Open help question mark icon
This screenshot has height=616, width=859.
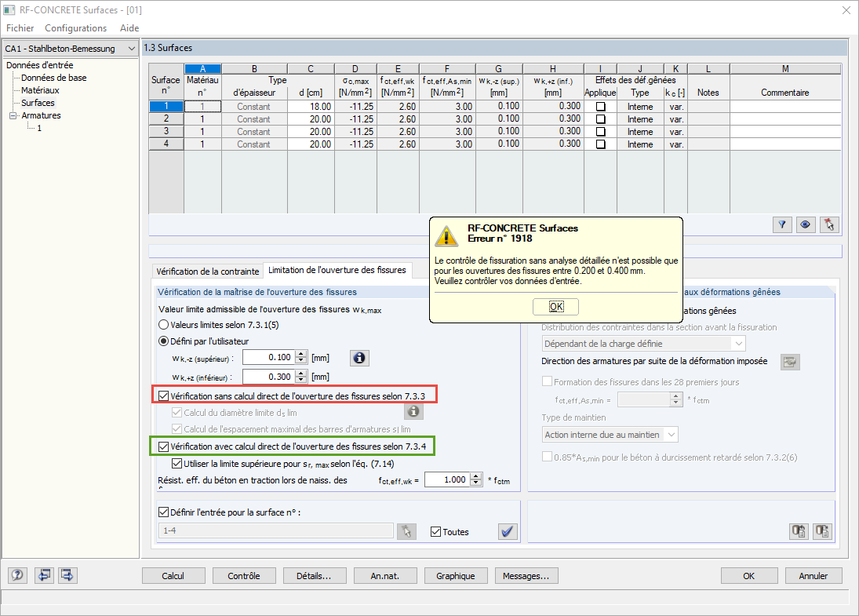pos(17,575)
